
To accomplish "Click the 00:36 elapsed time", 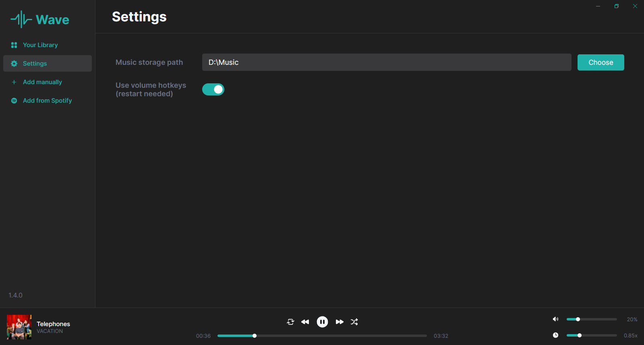I will point(203,336).
